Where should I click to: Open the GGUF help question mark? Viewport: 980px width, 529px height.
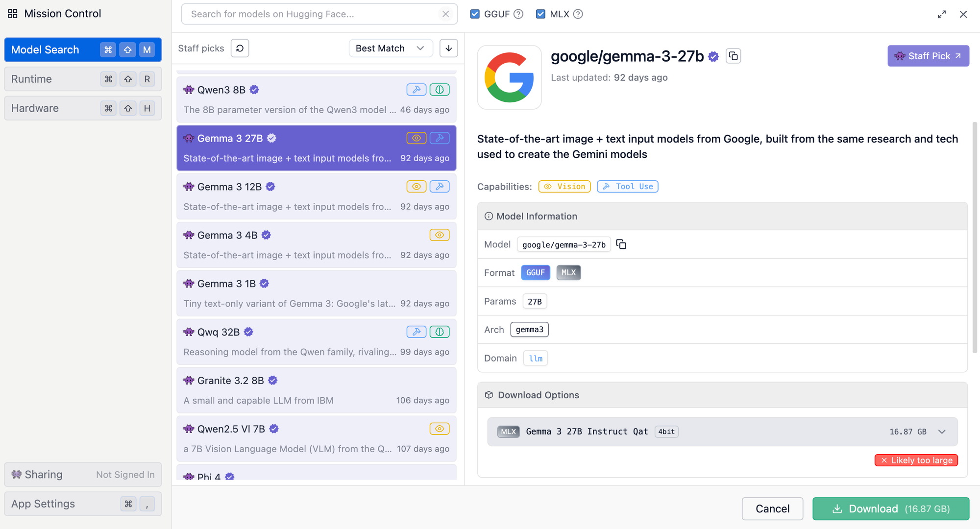[518, 14]
